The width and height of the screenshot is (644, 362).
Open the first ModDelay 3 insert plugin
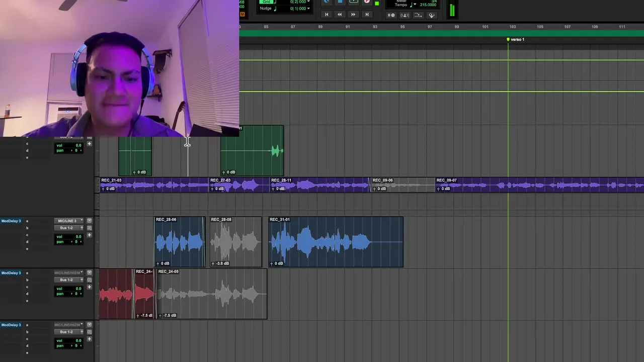click(11, 221)
